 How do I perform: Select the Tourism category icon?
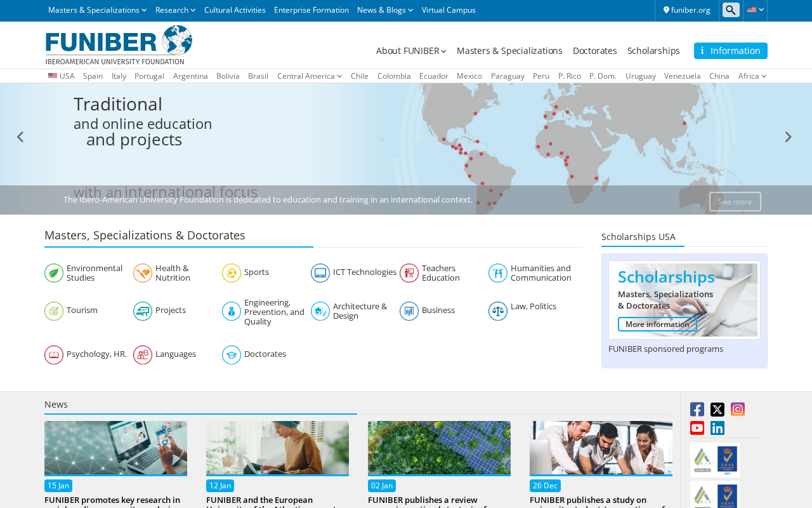coord(54,311)
